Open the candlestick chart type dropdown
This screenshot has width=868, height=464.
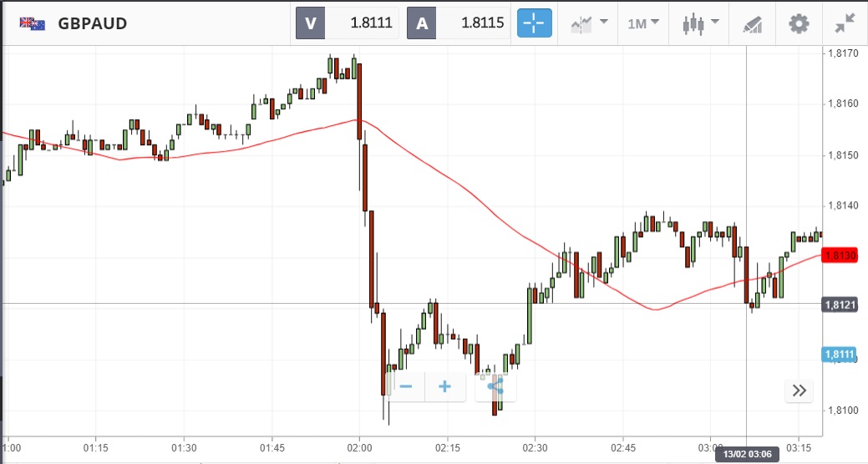(700, 23)
